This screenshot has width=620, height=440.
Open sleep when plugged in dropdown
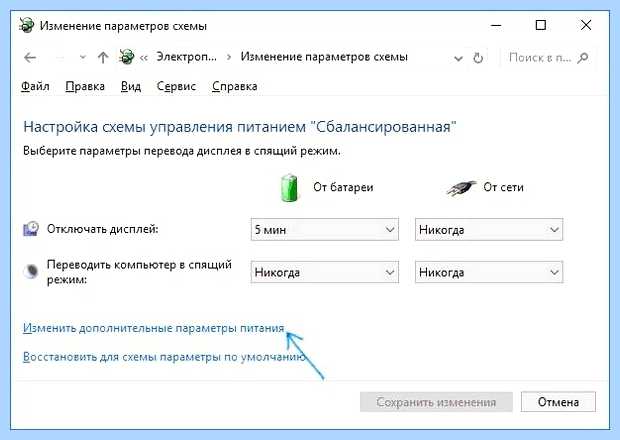[x=489, y=272]
